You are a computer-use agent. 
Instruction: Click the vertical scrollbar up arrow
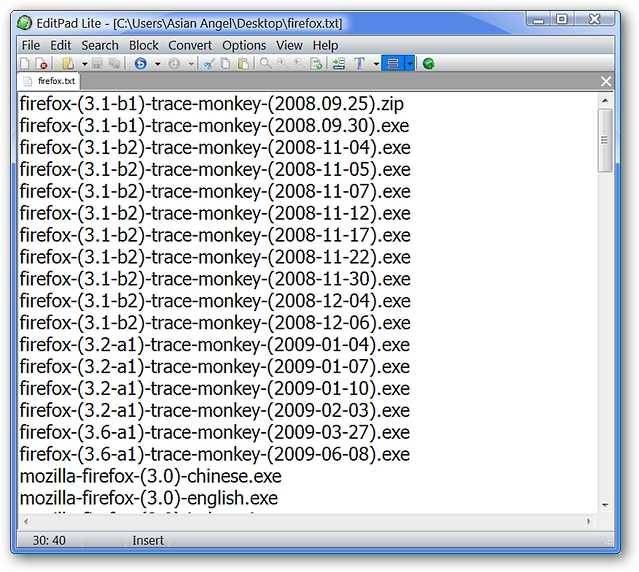(605, 100)
